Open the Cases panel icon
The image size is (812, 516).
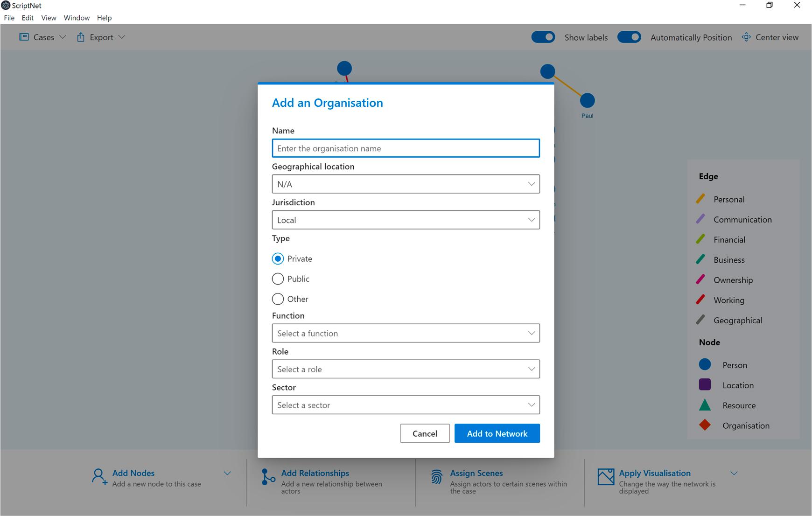click(x=24, y=36)
